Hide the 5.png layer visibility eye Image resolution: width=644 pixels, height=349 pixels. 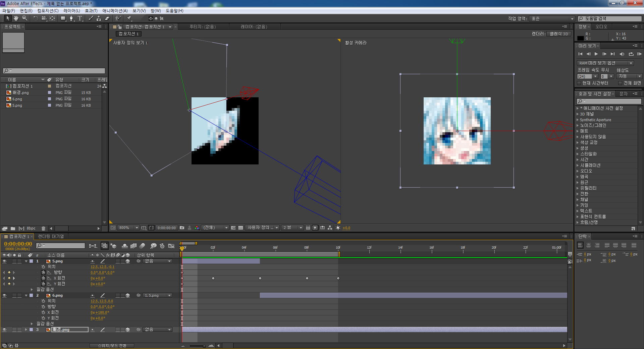4,261
